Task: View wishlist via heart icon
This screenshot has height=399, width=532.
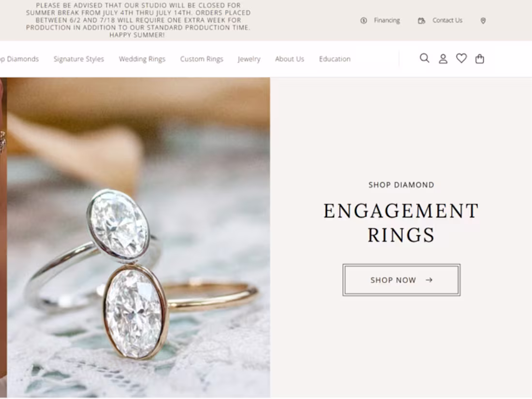Action: (461, 58)
